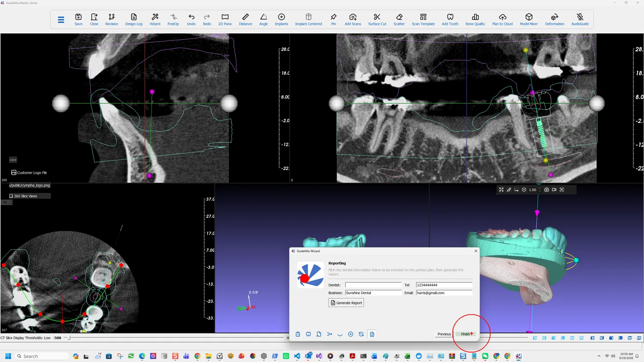This screenshot has height=362, width=644.
Task: Click the Windows taskbar Search box
Action: coord(42,356)
